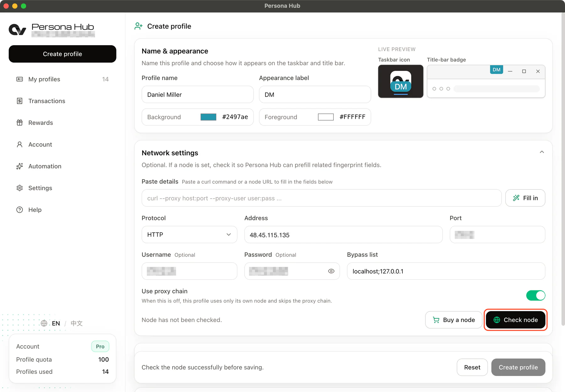565x392 pixels.
Task: Open the Rewards page
Action: (62, 123)
